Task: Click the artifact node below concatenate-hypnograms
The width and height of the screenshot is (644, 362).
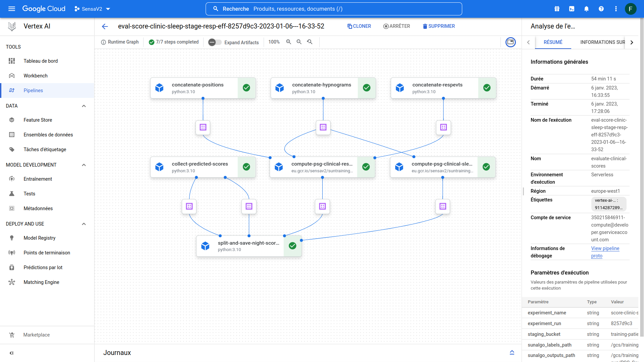Action: click(323, 127)
